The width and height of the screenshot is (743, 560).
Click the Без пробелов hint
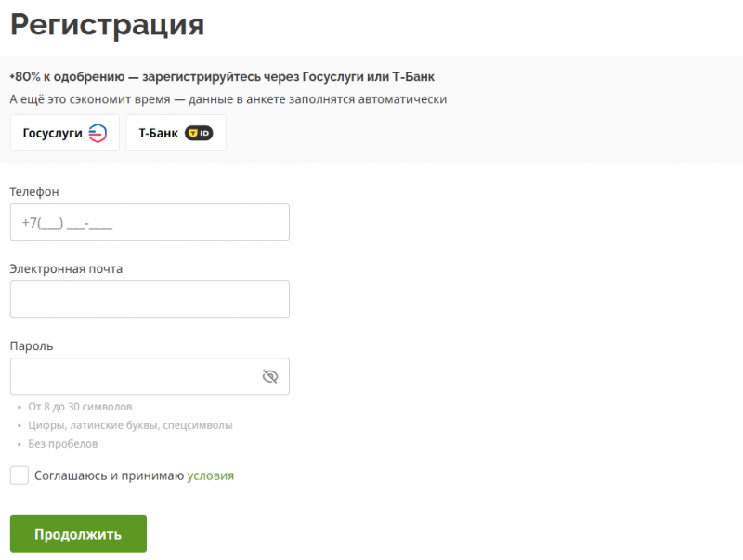[63, 444]
